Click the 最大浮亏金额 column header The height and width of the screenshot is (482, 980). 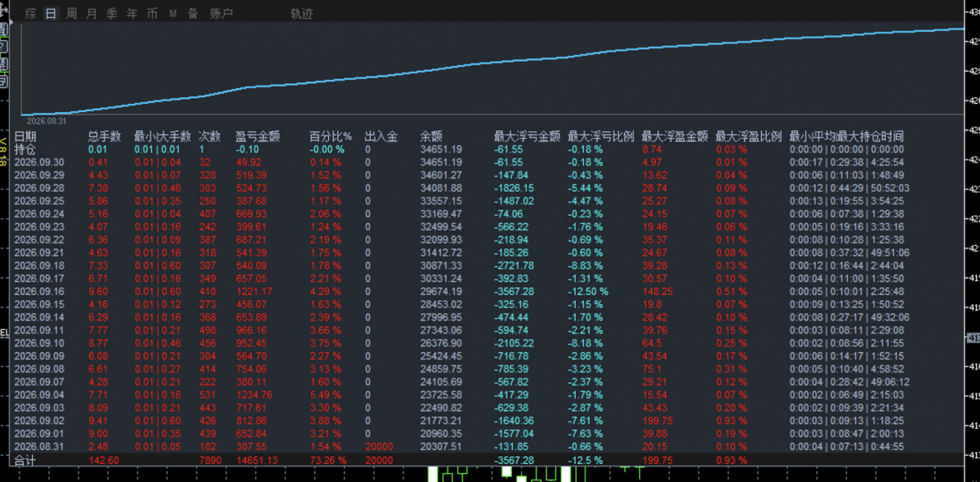527,136
